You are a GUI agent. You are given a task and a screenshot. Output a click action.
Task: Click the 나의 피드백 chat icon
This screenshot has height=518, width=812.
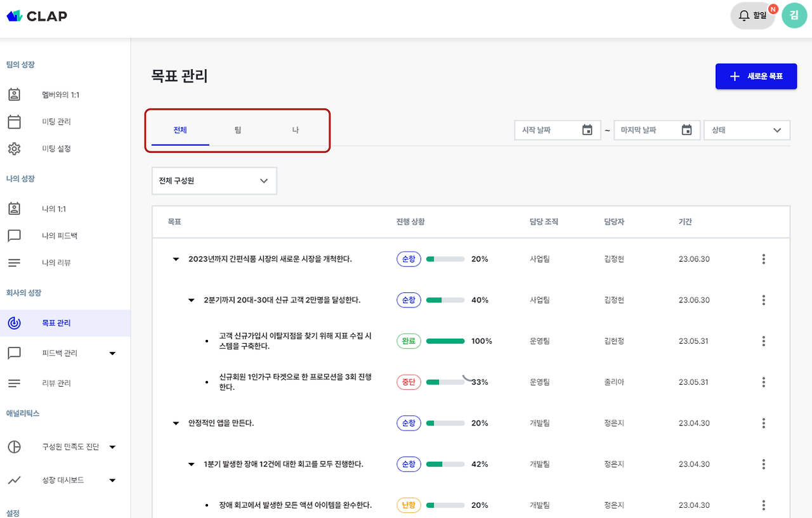14,236
